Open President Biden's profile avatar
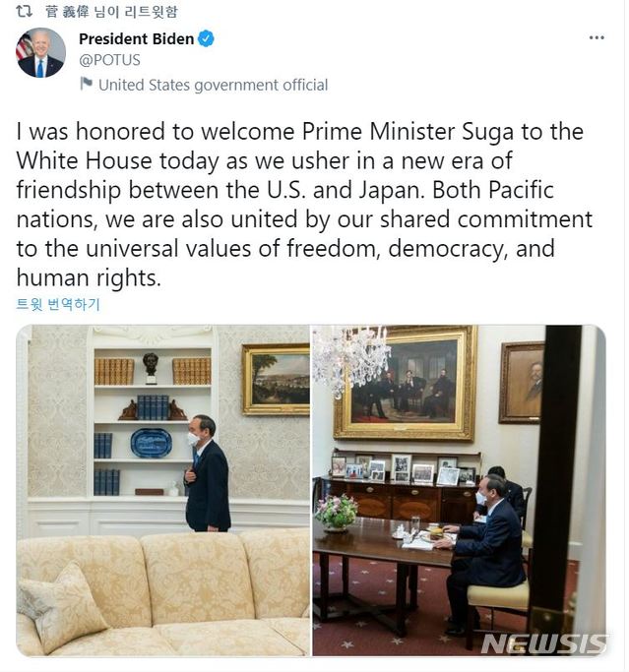Image resolution: width=629 pixels, height=672 pixels. pos(40,53)
